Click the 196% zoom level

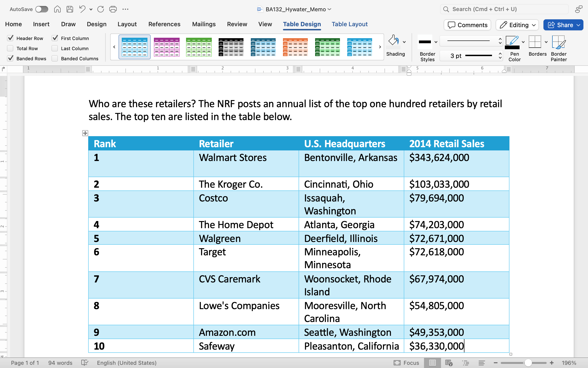coord(569,363)
